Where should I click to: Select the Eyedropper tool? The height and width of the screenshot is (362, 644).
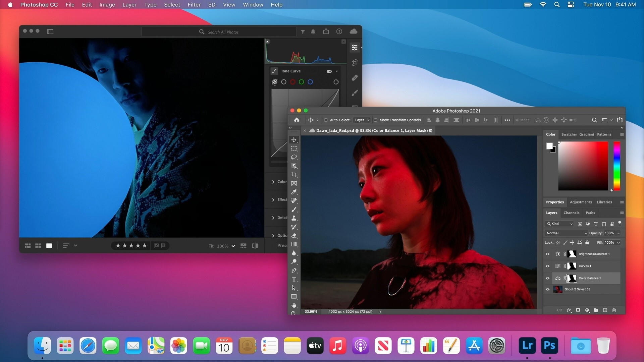[294, 192]
